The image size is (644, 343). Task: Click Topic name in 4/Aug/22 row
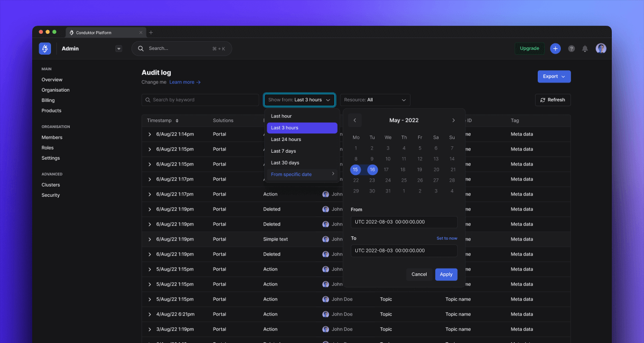pyautogui.click(x=458, y=315)
